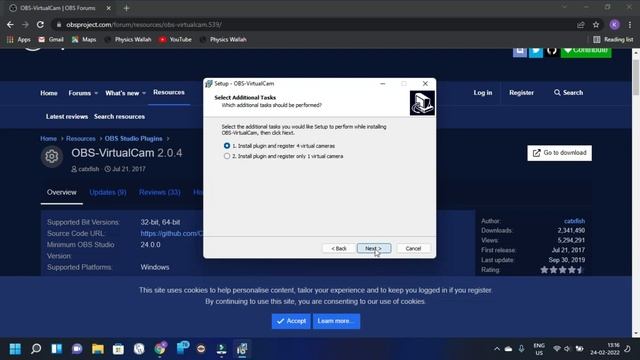The image size is (640, 360).
Task: Click the Back button in setup wizard
Action: (x=339, y=248)
